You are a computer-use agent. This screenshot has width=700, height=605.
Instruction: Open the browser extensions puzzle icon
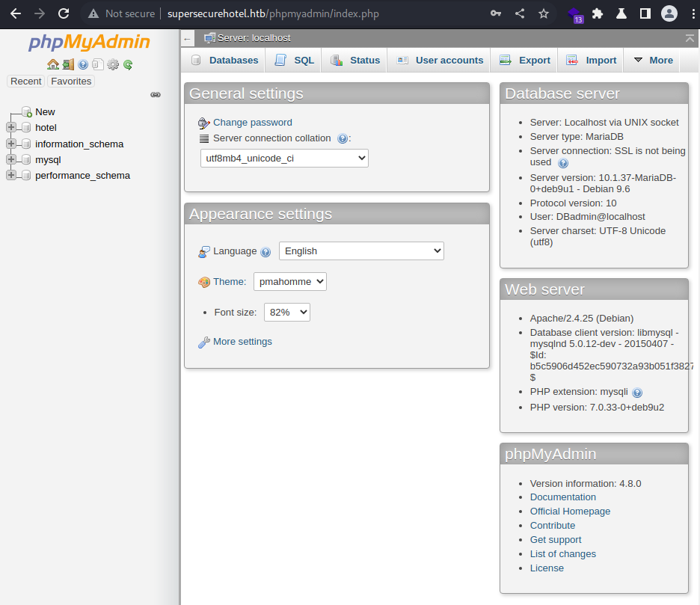[x=598, y=14]
